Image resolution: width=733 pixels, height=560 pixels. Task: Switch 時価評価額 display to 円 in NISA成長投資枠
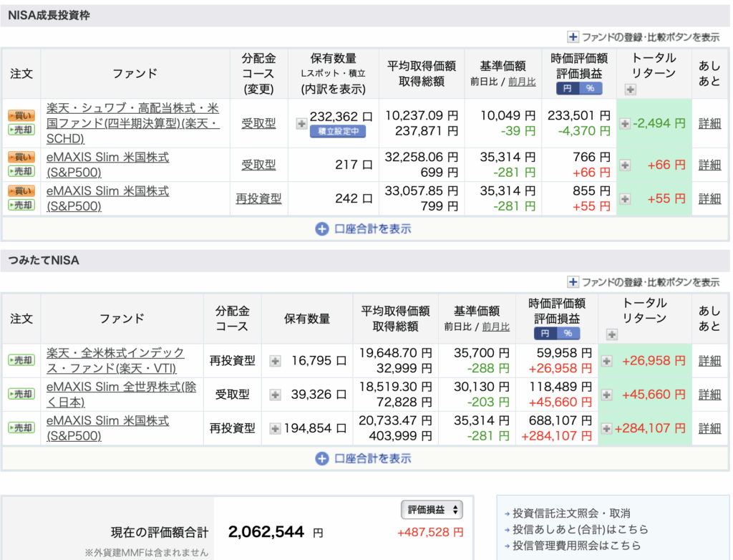568,89
